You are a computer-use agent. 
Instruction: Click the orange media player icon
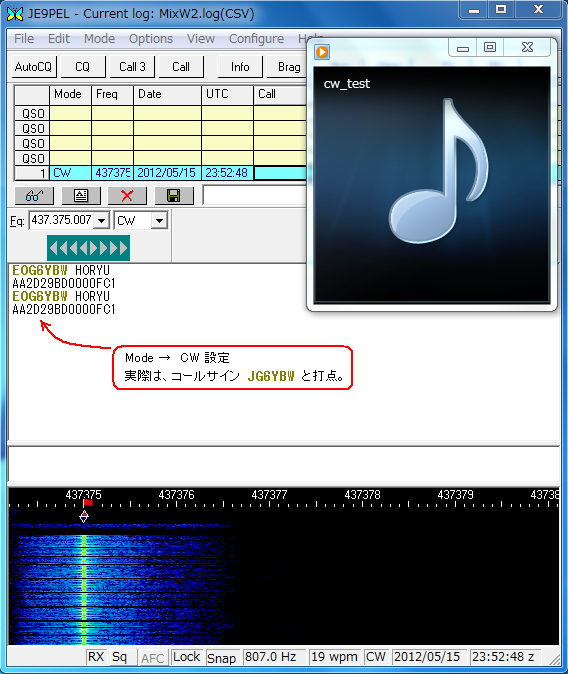pos(322,52)
